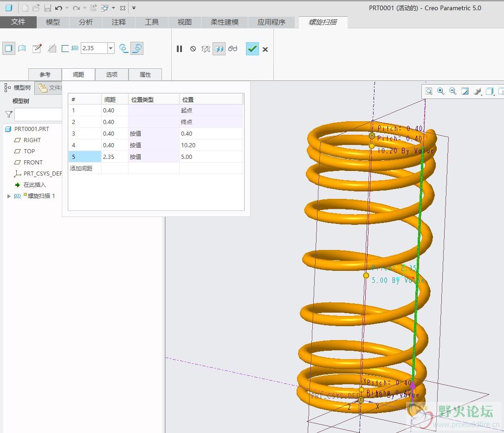This screenshot has height=433, width=504.
Task: Switch to the 应用程序 ribbon tab
Action: click(271, 22)
